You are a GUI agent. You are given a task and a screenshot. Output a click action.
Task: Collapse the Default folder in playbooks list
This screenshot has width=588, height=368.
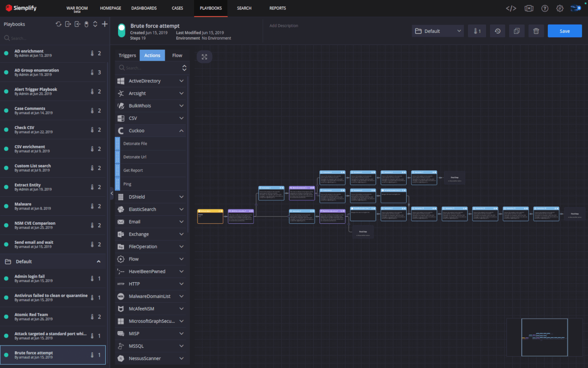[x=98, y=262]
